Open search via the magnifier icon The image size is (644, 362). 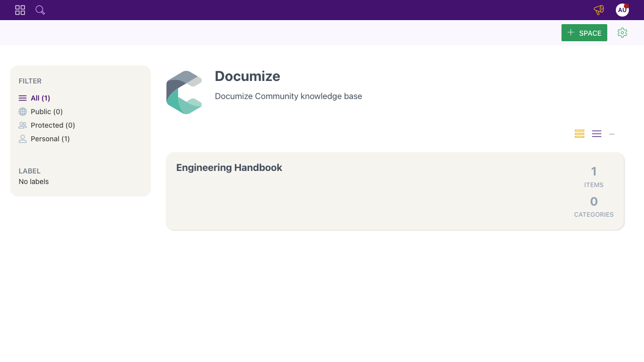[40, 10]
